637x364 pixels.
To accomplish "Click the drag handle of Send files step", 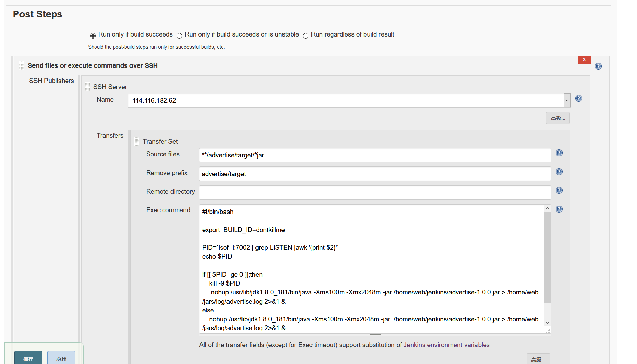I will (x=22, y=65).
